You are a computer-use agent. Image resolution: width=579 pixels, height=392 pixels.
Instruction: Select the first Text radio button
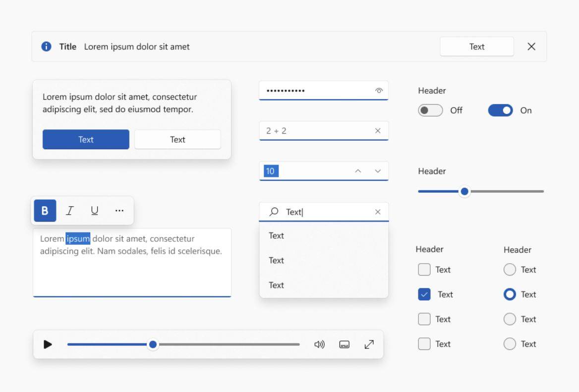tap(510, 270)
